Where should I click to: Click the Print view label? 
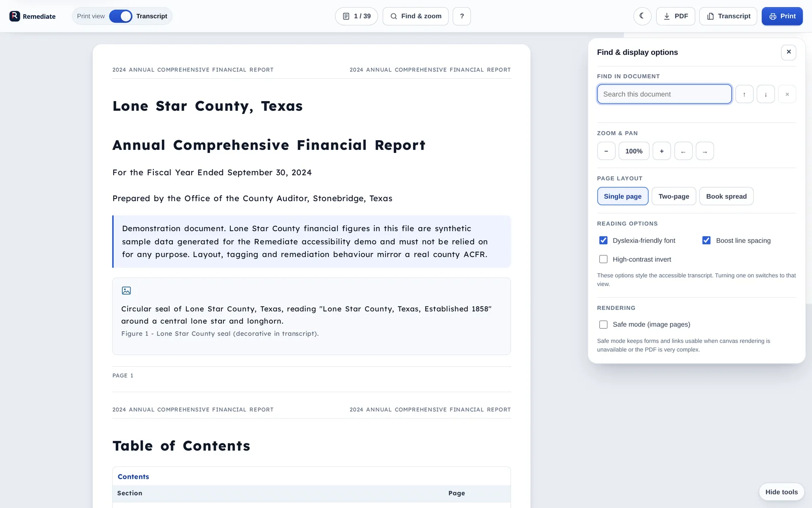[x=91, y=16]
